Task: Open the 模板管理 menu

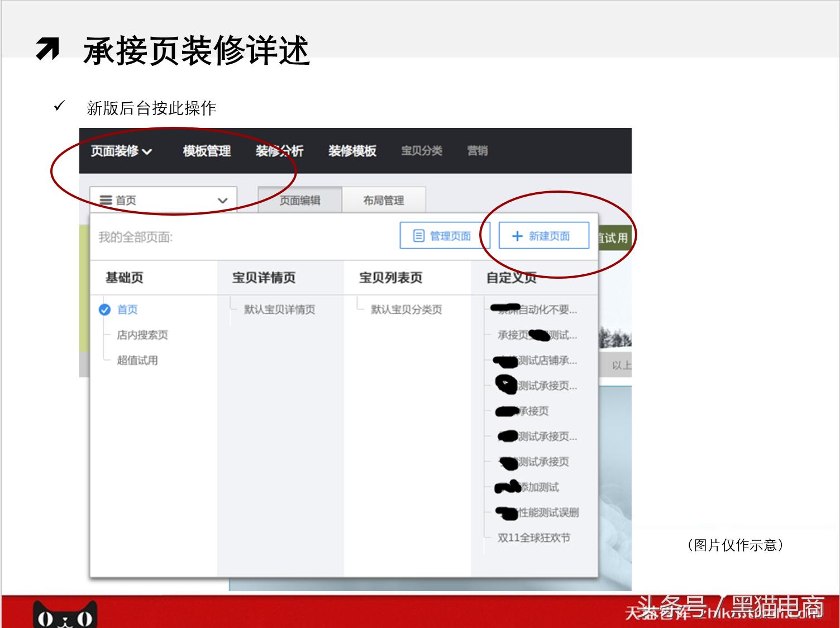Action: pyautogui.click(x=207, y=151)
